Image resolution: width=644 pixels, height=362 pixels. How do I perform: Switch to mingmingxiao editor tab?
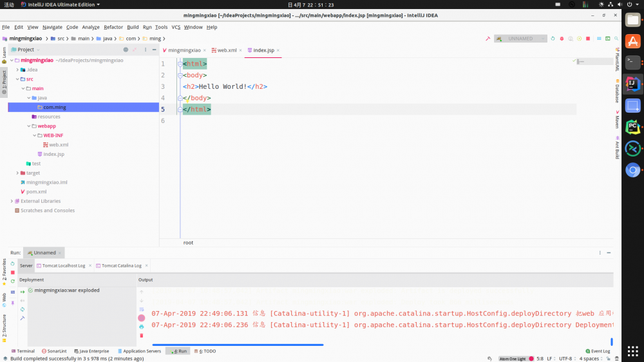pyautogui.click(x=184, y=50)
